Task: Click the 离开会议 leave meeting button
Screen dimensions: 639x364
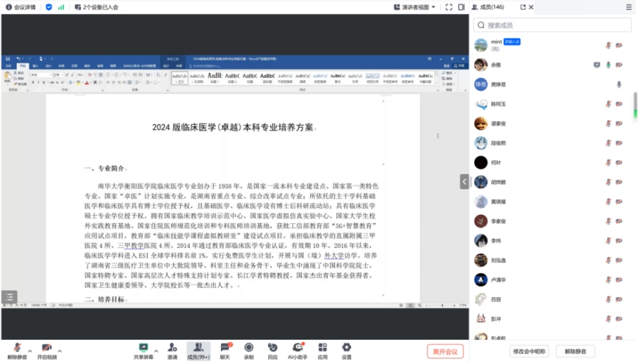Action: [x=445, y=352]
